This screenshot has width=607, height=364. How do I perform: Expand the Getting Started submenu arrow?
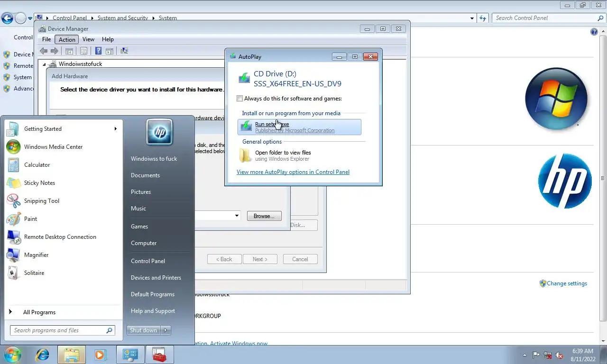pyautogui.click(x=115, y=129)
